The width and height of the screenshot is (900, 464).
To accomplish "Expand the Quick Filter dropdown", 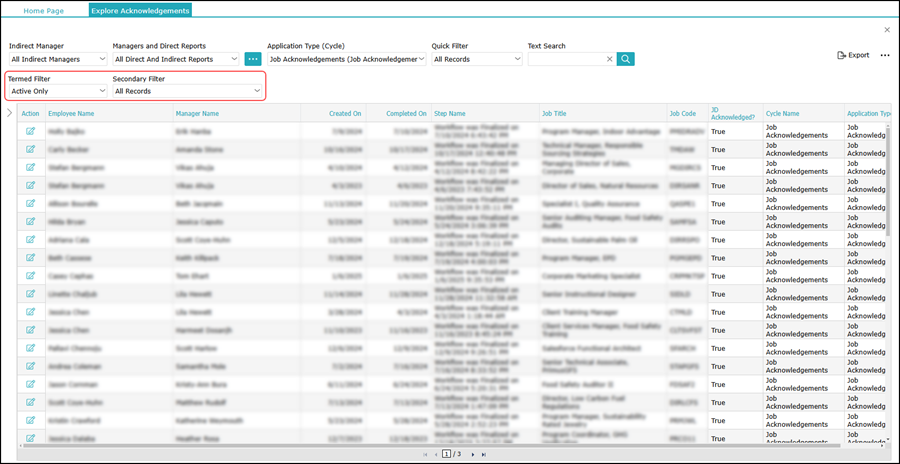I will [x=476, y=59].
